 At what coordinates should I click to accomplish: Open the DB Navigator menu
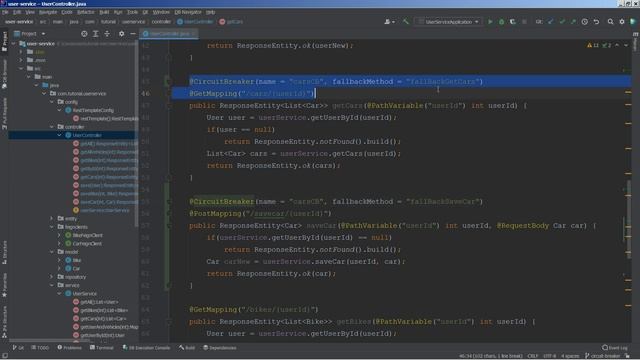click(x=188, y=12)
